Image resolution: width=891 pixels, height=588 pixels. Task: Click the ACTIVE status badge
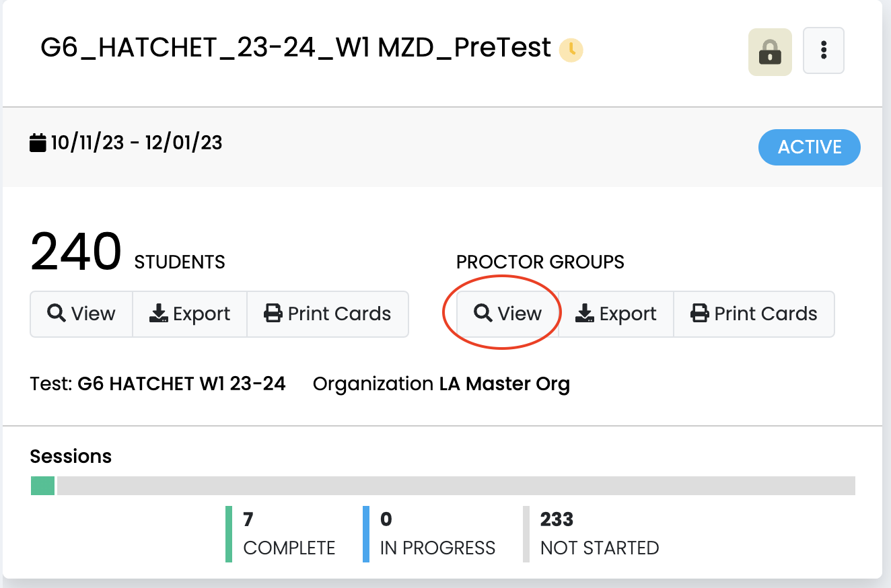[809, 147]
